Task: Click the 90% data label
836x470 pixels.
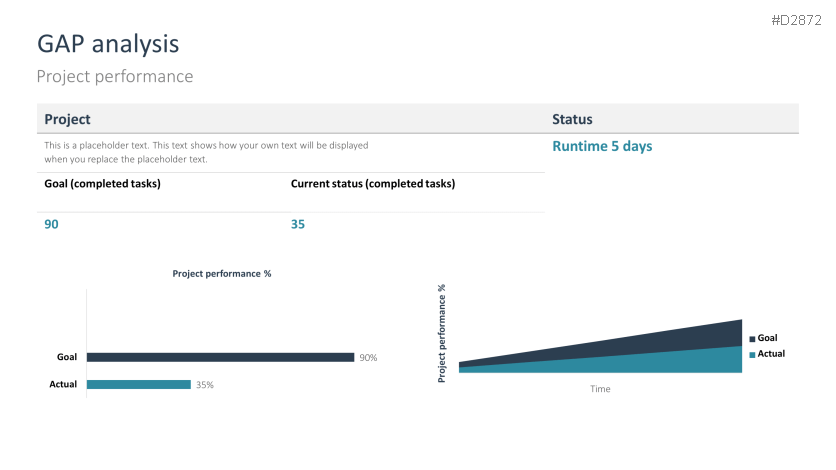Action: click(x=368, y=357)
